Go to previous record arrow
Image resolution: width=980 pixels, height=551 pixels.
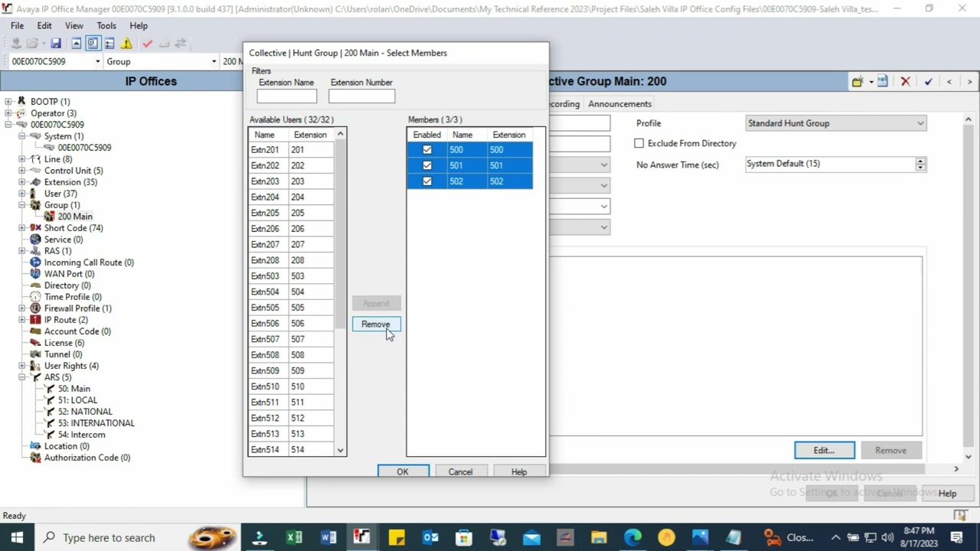tap(949, 82)
